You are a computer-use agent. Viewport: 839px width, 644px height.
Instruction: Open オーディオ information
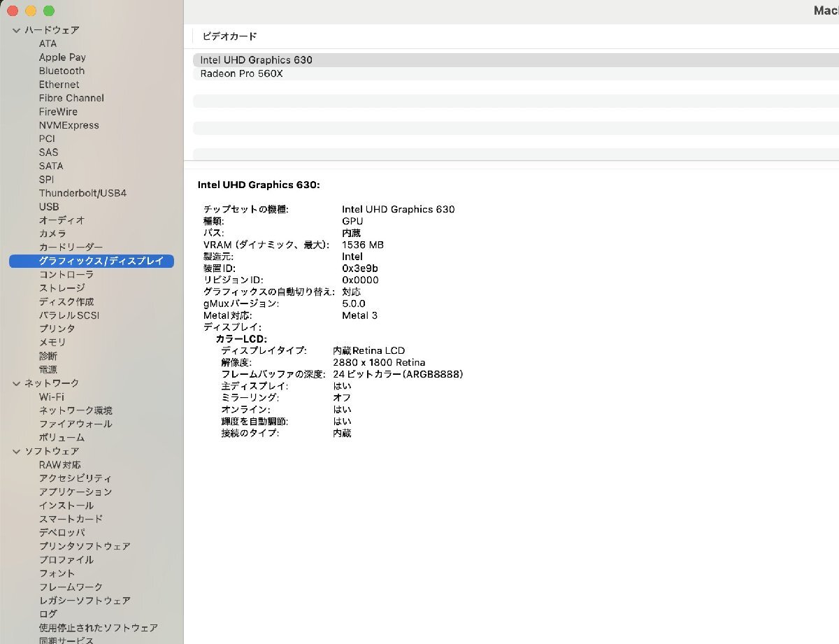point(62,220)
